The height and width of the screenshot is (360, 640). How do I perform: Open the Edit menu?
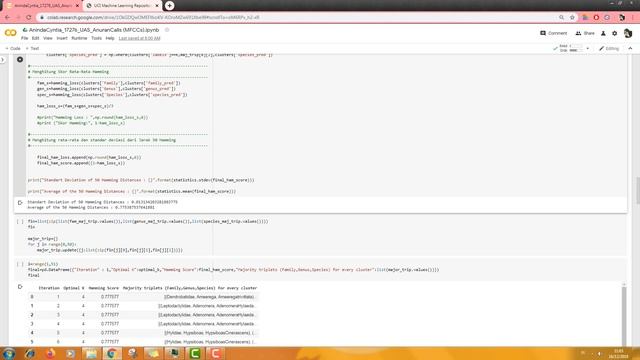coord(36,38)
